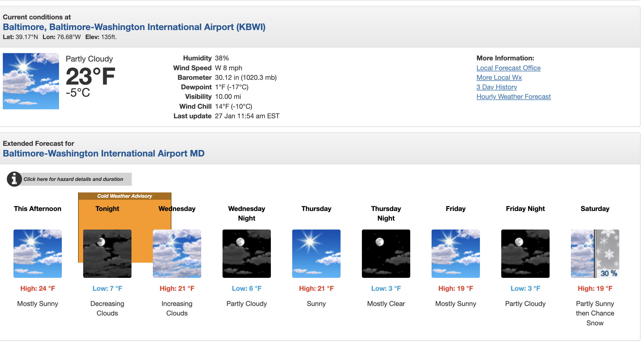Click Saturday chance snow 30% icon
The height and width of the screenshot is (345, 644).
click(595, 254)
